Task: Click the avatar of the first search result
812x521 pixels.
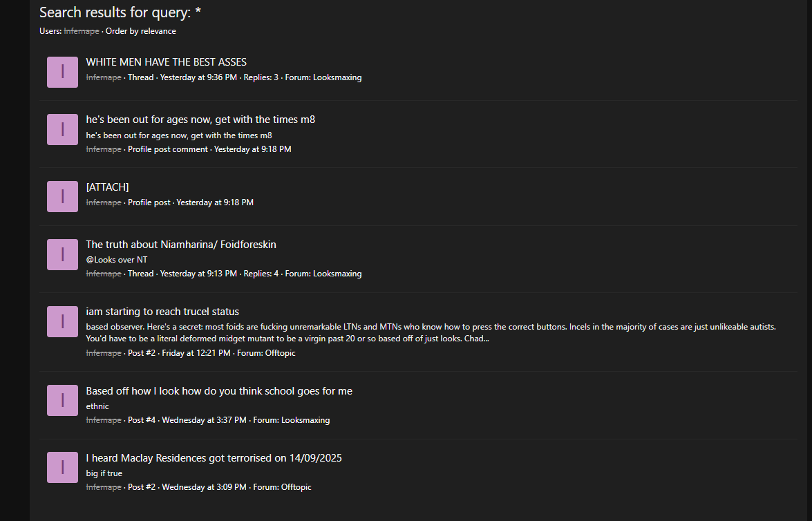Action: coord(62,72)
